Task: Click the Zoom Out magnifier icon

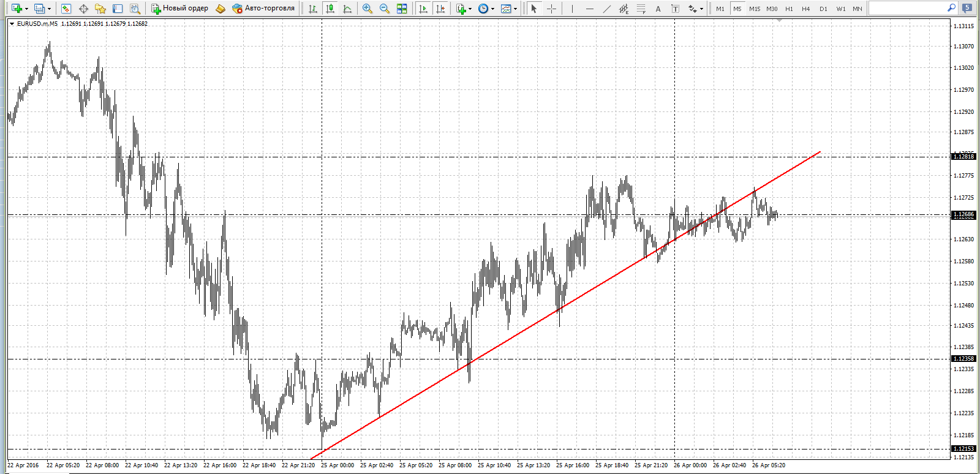Action: click(385, 9)
